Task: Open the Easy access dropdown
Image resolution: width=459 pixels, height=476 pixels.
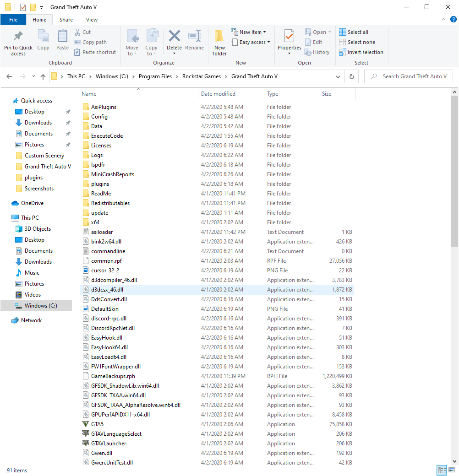Action: pyautogui.click(x=251, y=42)
